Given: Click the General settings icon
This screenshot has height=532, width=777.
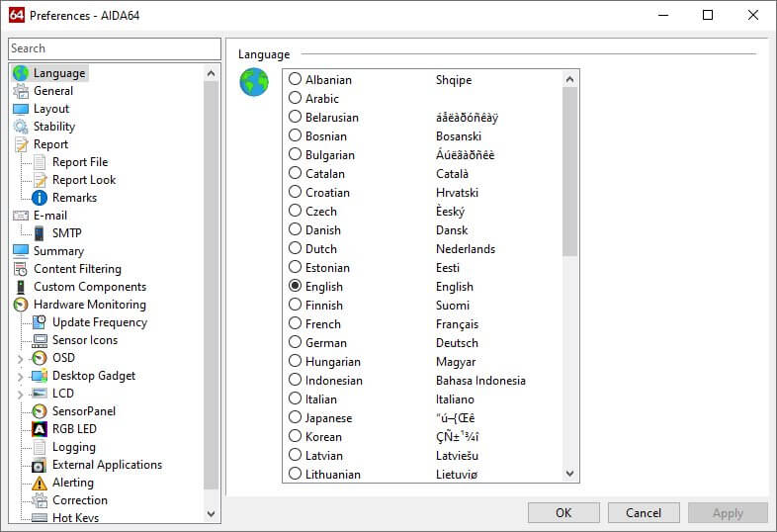Looking at the screenshot, I should 21,91.
